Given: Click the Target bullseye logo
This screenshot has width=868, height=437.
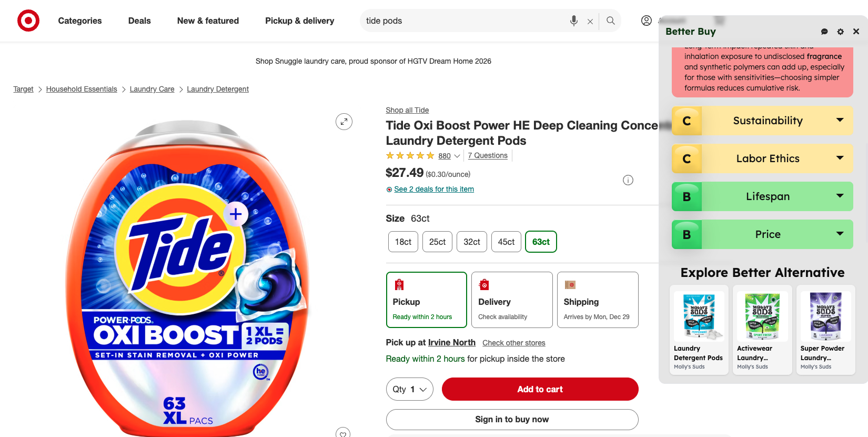Looking at the screenshot, I should (x=28, y=21).
